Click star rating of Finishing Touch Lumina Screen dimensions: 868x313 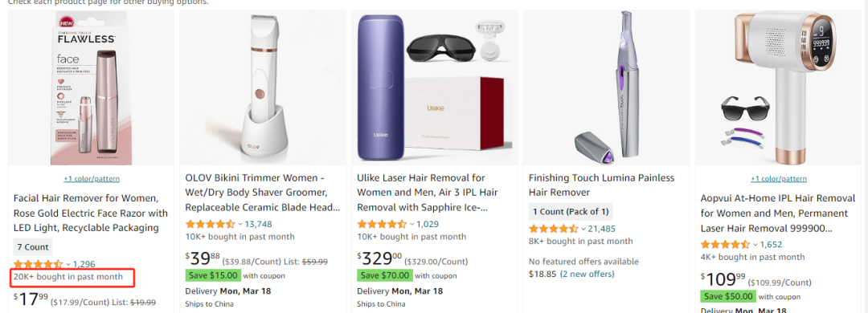[x=554, y=229]
